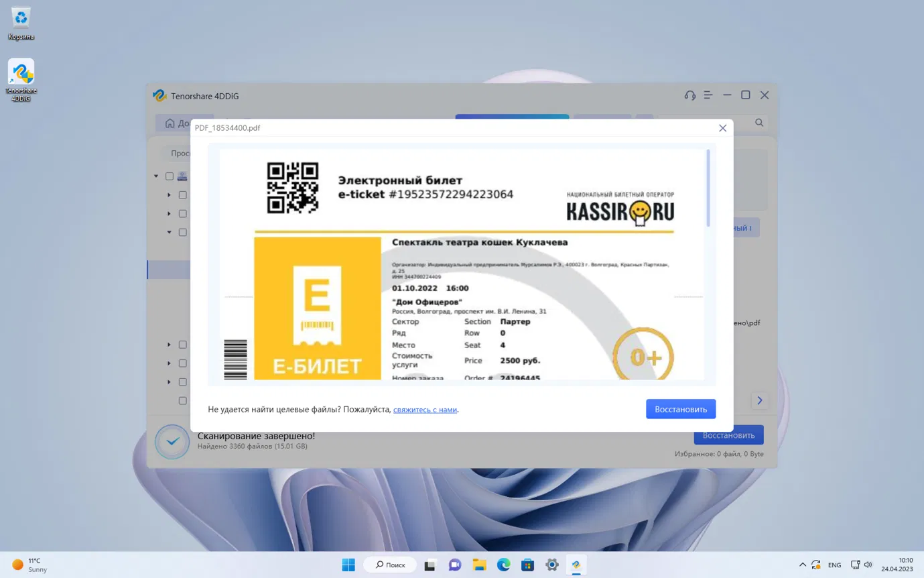Click the right-arrow next button in 4DDiG
Image resolution: width=924 pixels, height=578 pixels.
coord(759,400)
